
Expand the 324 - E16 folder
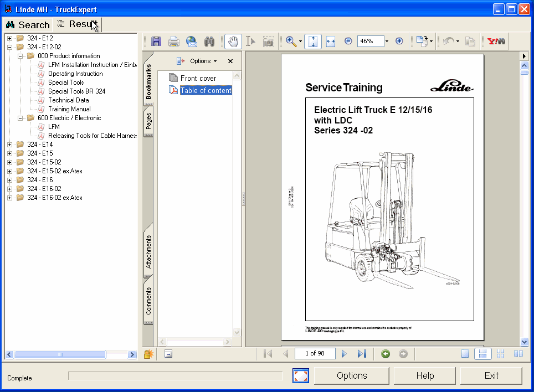click(x=9, y=180)
